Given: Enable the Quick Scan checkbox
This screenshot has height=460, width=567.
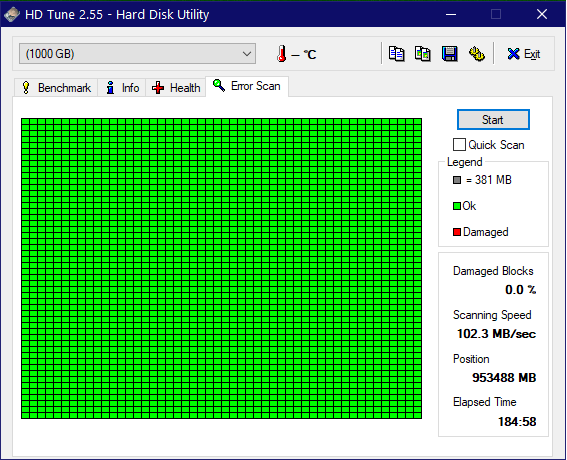Looking at the screenshot, I should [459, 145].
